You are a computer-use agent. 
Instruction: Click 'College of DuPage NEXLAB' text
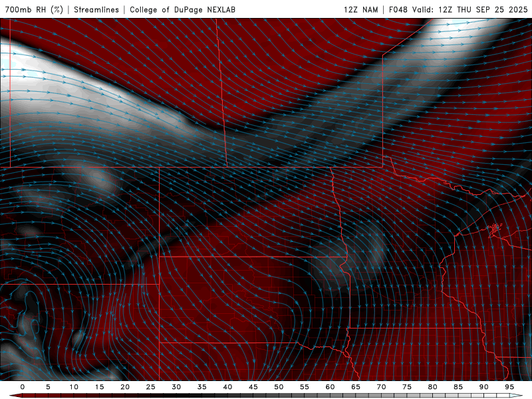point(182,9)
